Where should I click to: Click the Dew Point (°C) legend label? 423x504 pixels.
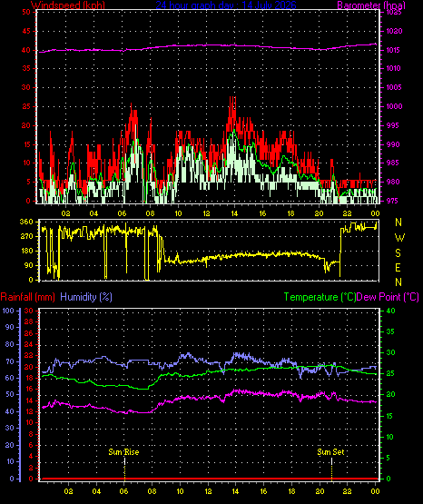click(388, 297)
